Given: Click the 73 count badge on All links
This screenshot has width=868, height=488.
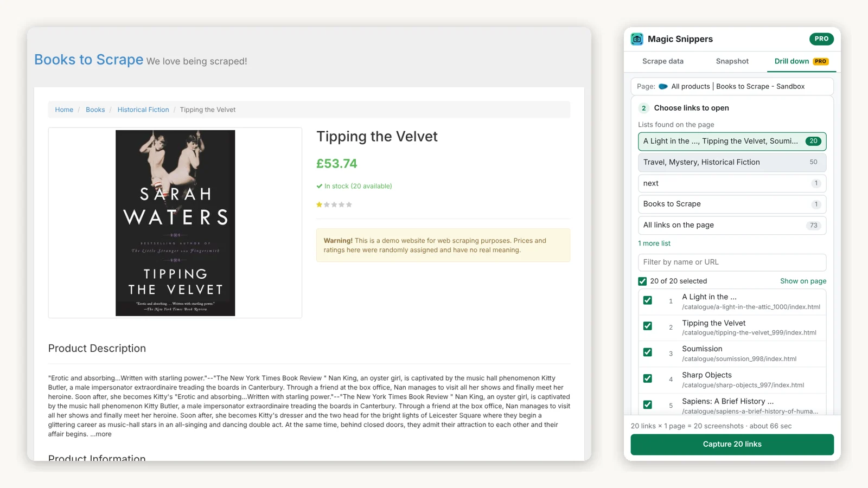Looking at the screenshot, I should tap(813, 226).
